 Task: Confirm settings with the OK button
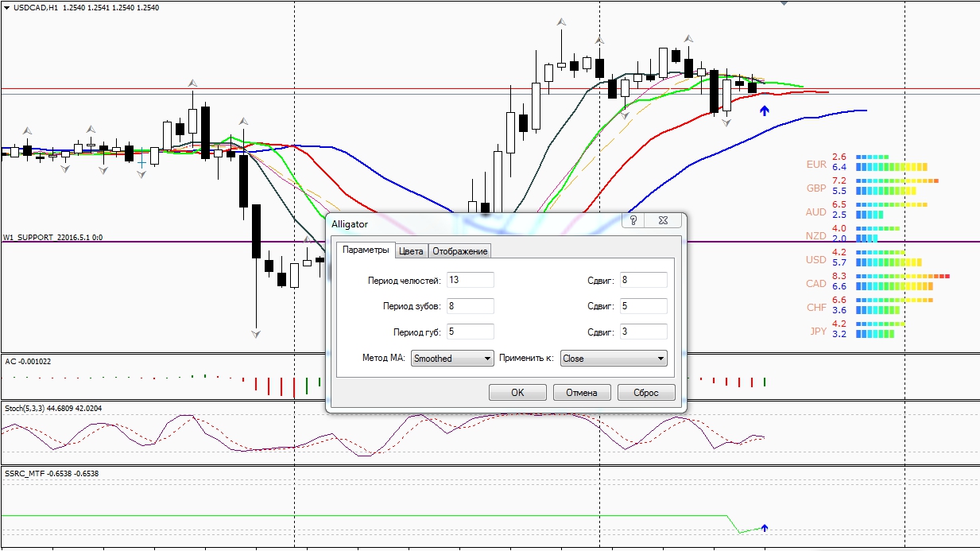(x=517, y=393)
